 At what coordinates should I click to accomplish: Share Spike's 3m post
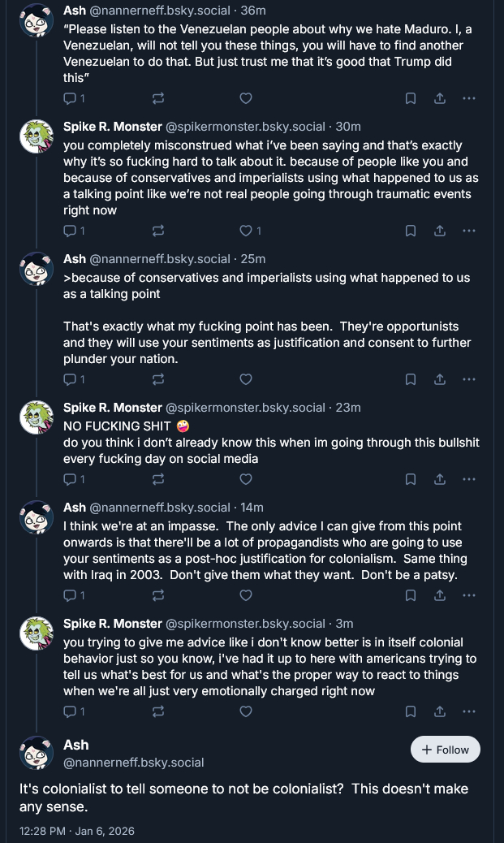point(439,711)
